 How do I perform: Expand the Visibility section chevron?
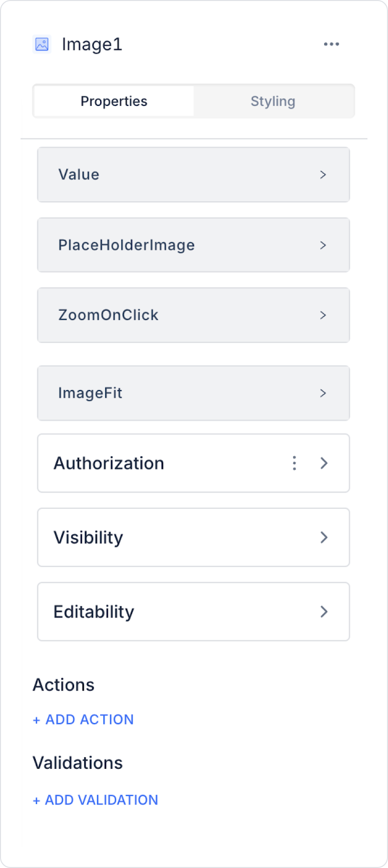(324, 538)
